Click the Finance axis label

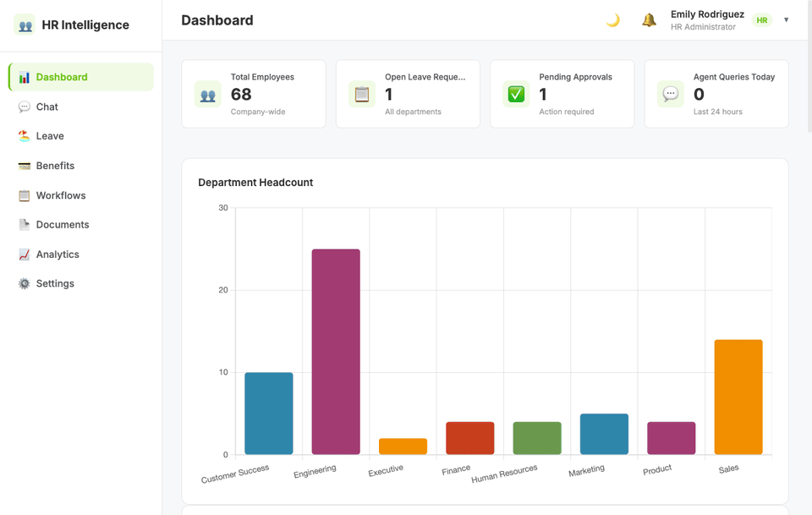(x=456, y=470)
